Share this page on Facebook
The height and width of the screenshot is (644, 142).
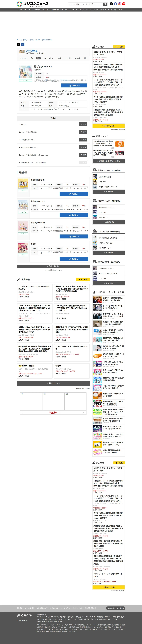(x=23, y=44)
